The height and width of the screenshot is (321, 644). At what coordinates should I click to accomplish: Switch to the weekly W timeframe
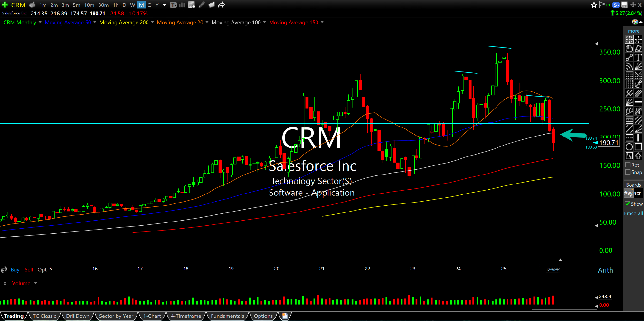tap(132, 5)
